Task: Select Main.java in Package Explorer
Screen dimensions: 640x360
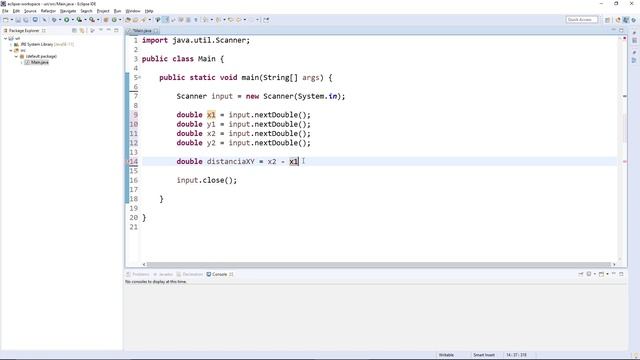Action: point(40,62)
